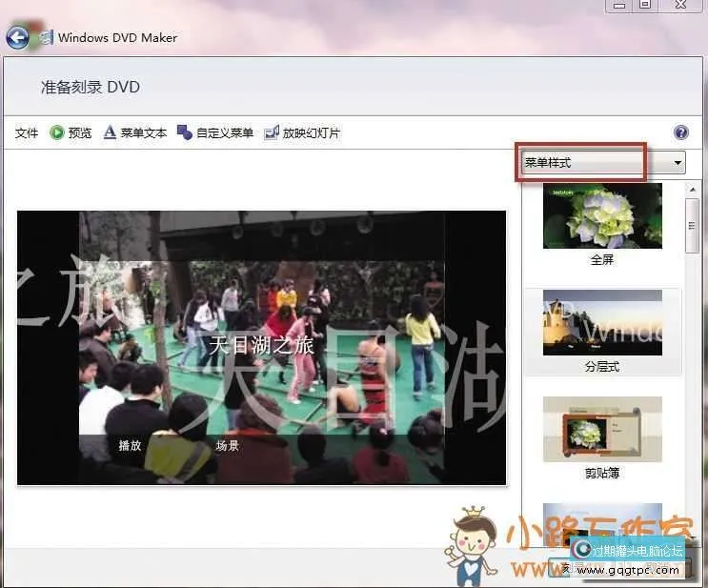
Task: Open the 文件 menu
Action: [27, 132]
